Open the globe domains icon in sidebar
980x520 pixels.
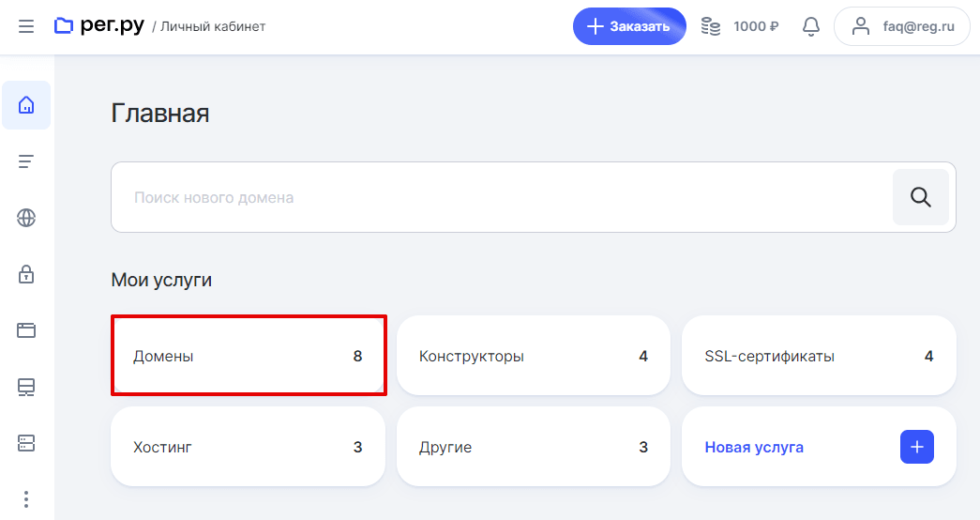click(x=26, y=218)
